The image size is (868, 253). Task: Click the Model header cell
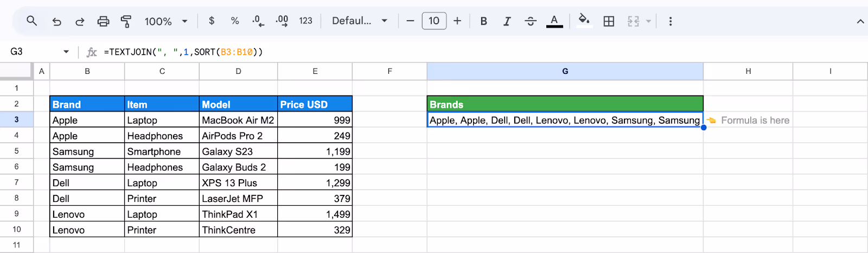239,104
